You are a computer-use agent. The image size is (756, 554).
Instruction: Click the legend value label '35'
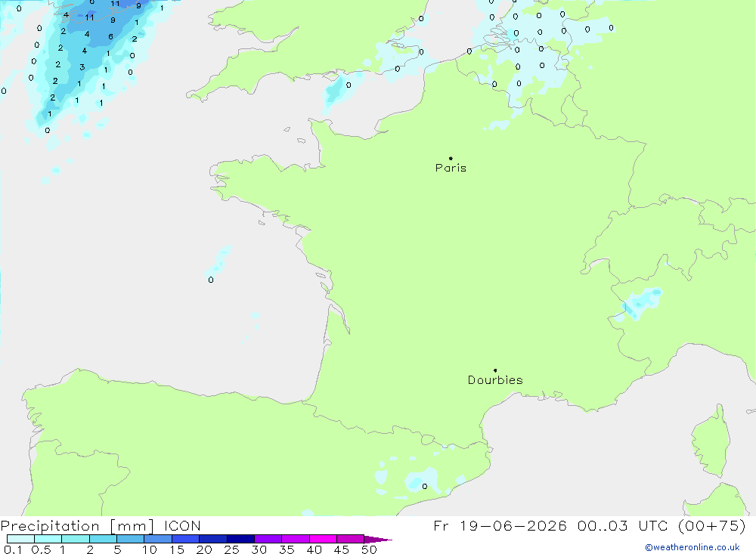point(287,549)
